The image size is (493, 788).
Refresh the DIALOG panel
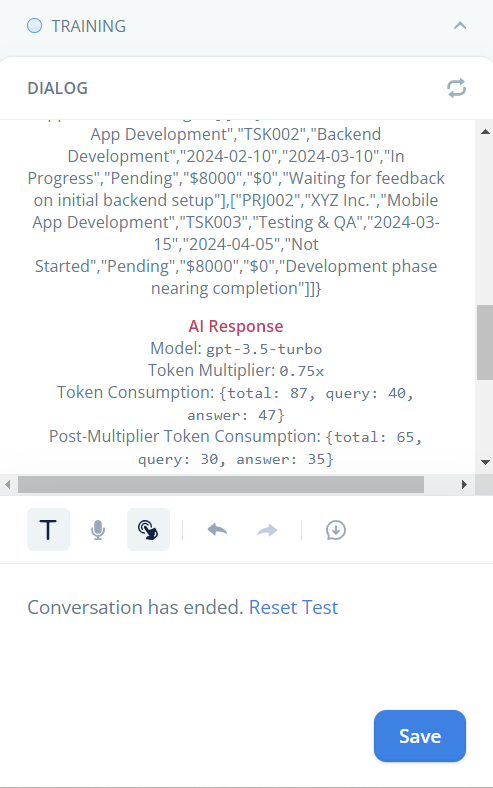pos(456,88)
